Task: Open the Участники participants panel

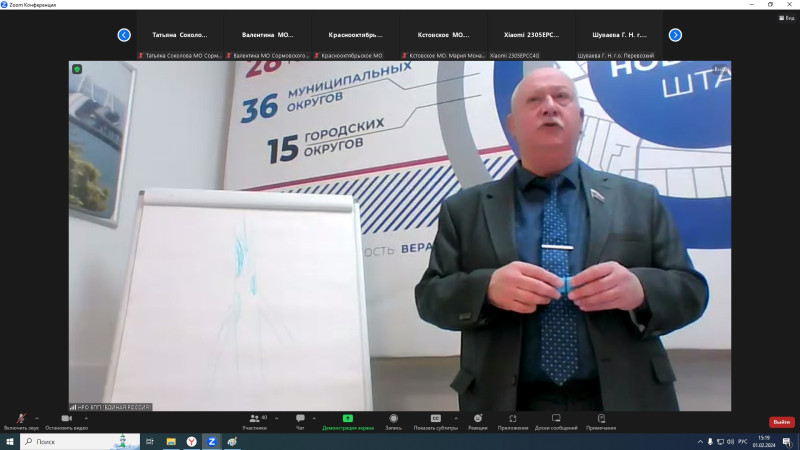Action: click(x=254, y=421)
